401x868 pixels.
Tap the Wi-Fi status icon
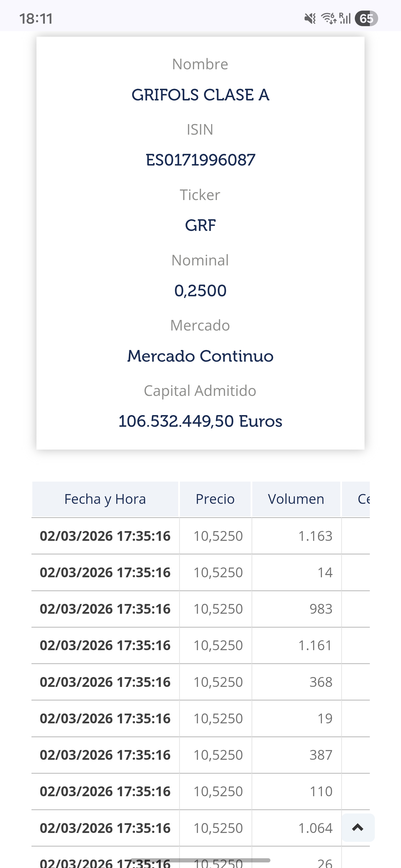329,19
